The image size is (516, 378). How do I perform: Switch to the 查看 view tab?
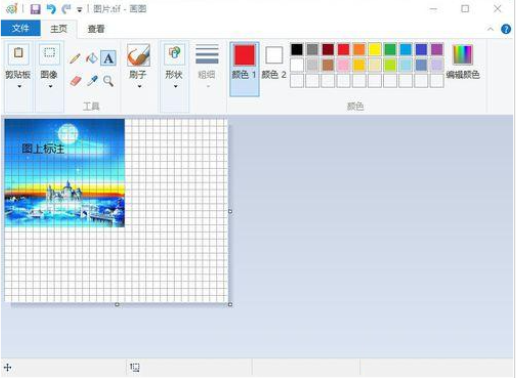pos(96,29)
